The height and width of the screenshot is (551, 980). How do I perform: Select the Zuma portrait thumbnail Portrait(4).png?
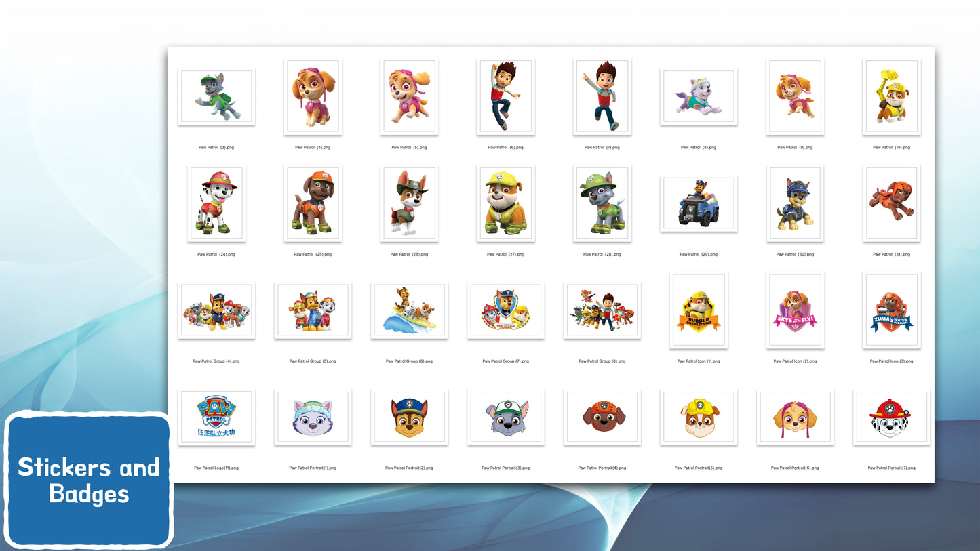tap(602, 417)
